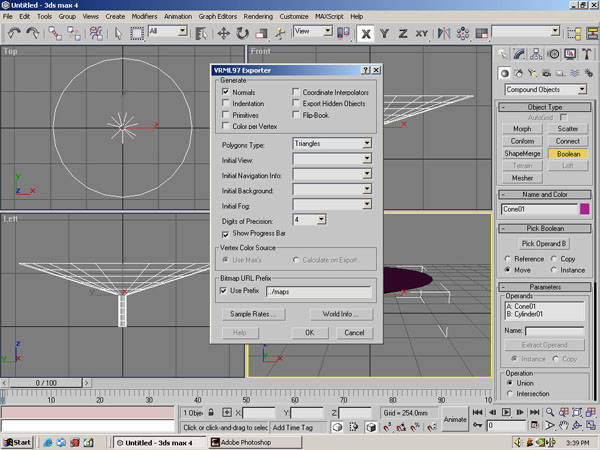Choose the Select Object arrow tool
The height and width of the screenshot is (450, 600).
click(118, 33)
